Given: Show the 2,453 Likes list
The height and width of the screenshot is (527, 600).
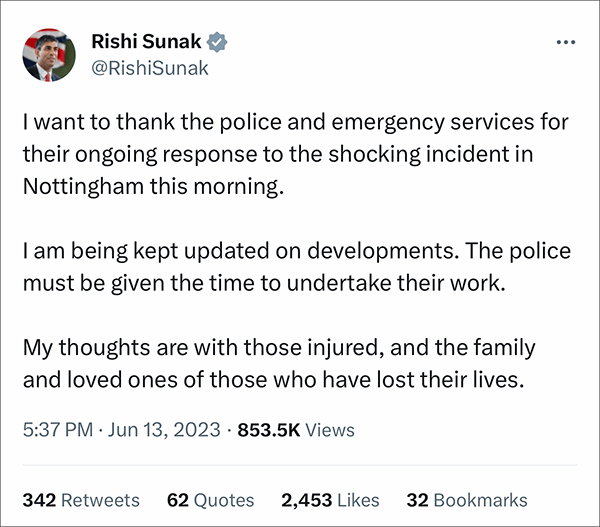Looking at the screenshot, I should (x=330, y=500).
